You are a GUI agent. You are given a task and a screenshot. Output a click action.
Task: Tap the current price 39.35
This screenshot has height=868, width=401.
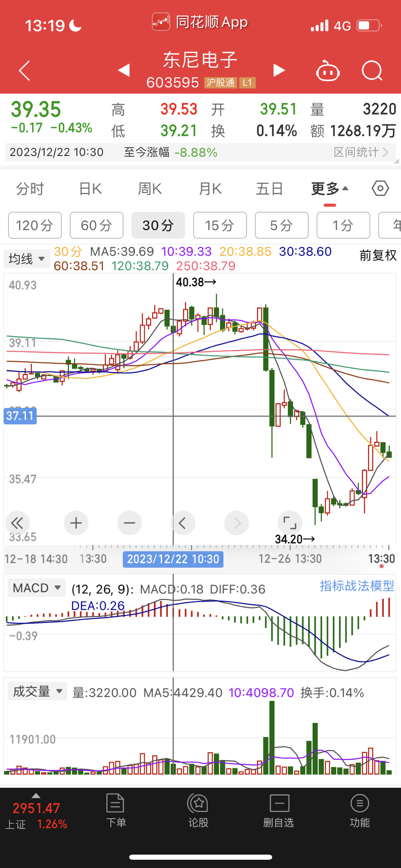coord(36,110)
